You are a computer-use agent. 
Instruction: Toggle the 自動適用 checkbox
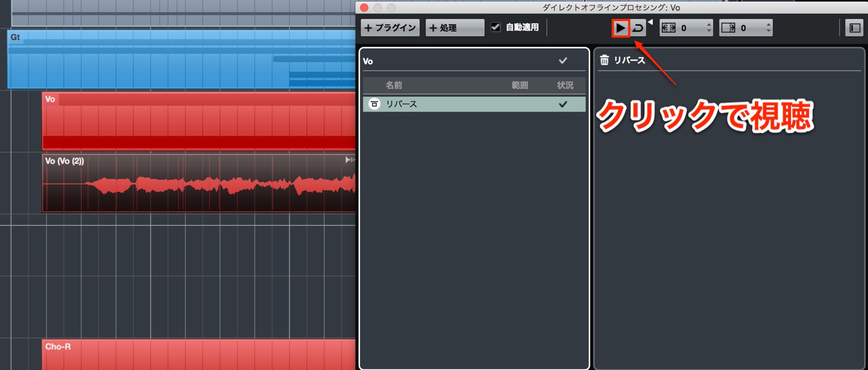click(496, 27)
